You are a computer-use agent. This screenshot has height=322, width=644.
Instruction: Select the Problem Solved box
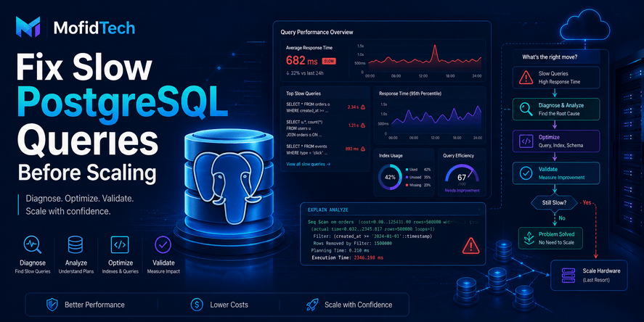tap(550, 239)
